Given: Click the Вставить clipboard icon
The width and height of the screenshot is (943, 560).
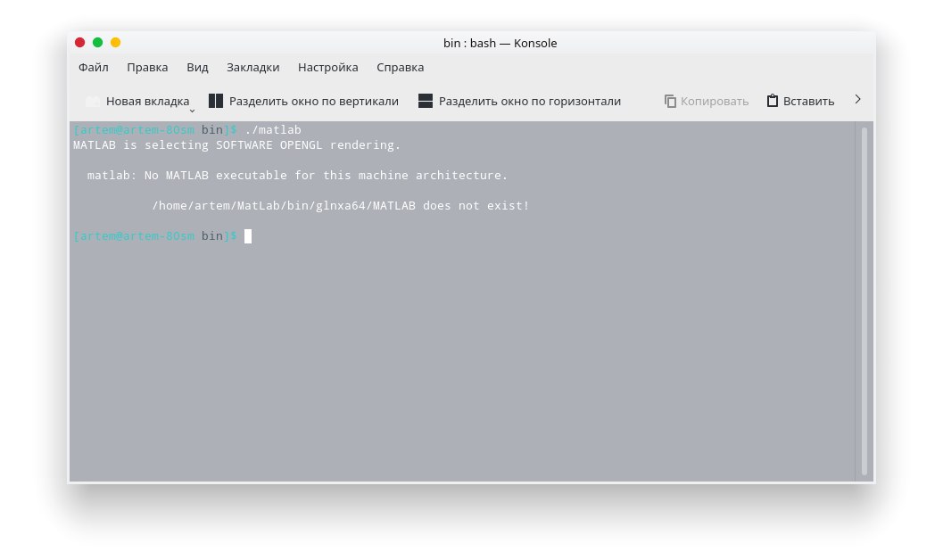Looking at the screenshot, I should [x=773, y=101].
